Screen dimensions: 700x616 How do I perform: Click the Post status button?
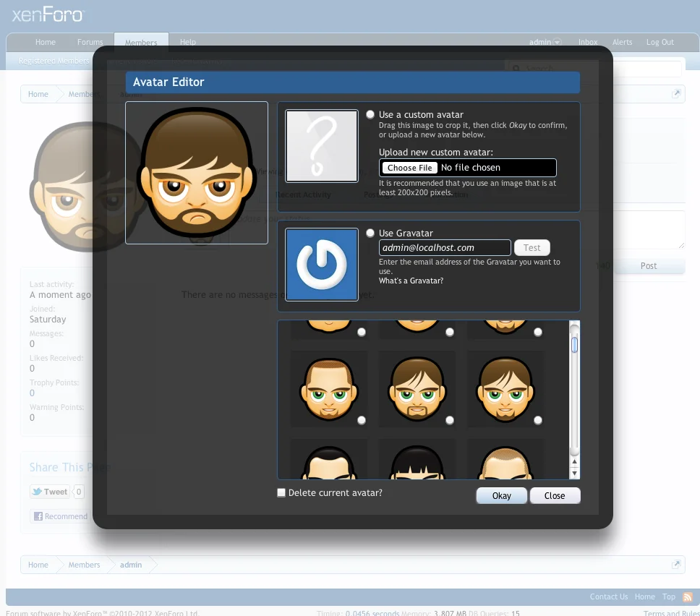[649, 265]
